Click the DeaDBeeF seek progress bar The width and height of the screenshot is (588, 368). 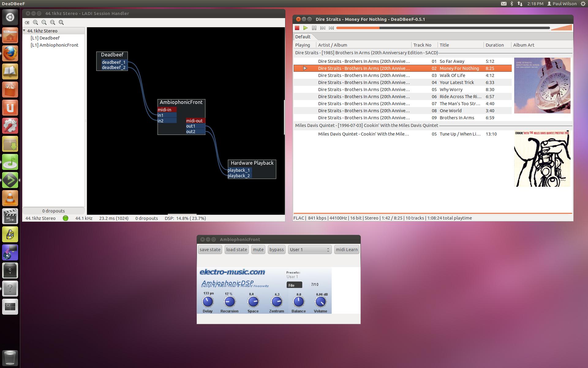pyautogui.click(x=443, y=28)
